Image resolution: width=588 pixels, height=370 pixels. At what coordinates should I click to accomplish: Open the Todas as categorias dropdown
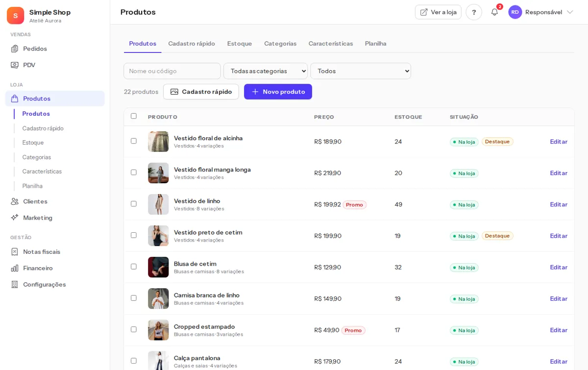(266, 71)
